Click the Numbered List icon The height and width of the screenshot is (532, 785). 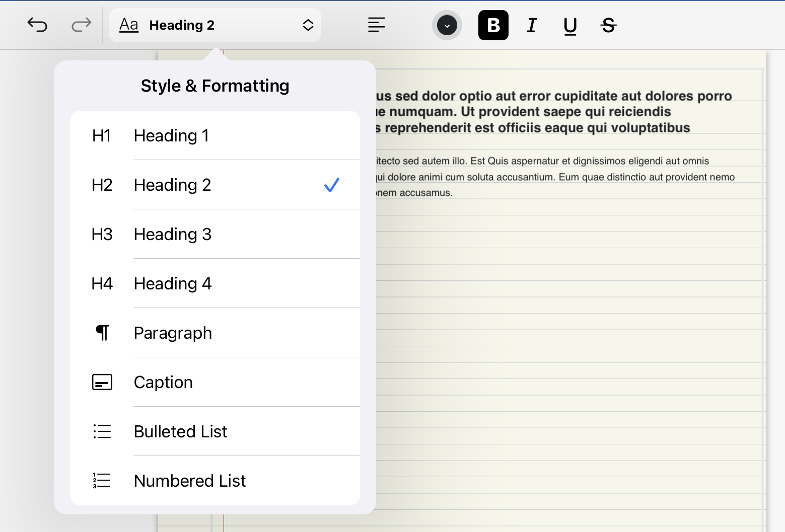(x=102, y=481)
